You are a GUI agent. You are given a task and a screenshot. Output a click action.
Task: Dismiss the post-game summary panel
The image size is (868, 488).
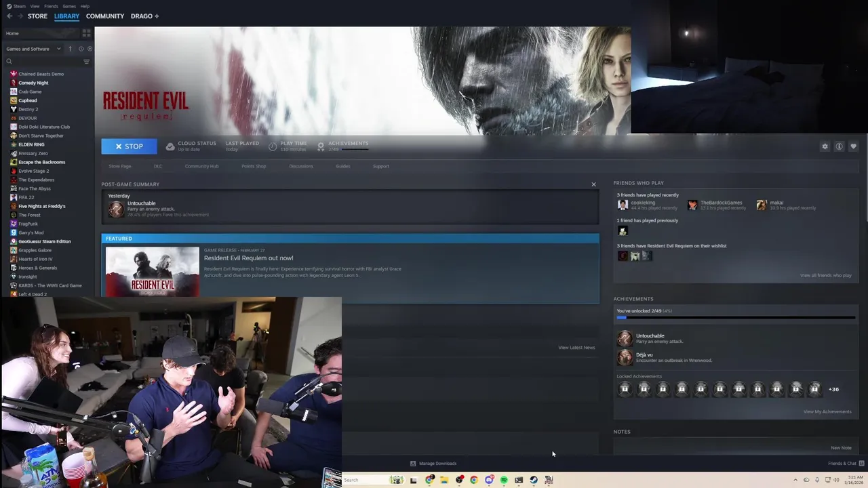click(593, 184)
